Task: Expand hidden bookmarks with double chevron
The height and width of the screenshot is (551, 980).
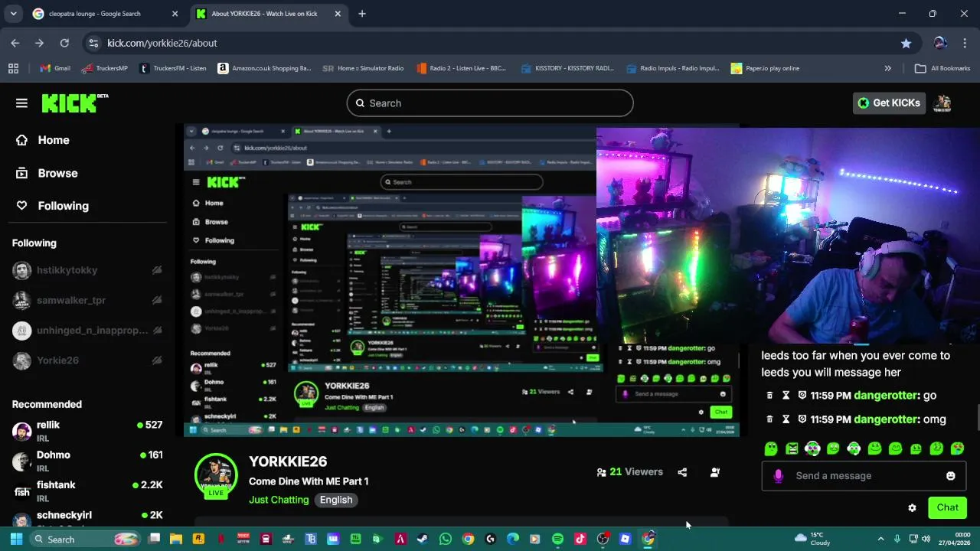Action: pyautogui.click(x=887, y=68)
